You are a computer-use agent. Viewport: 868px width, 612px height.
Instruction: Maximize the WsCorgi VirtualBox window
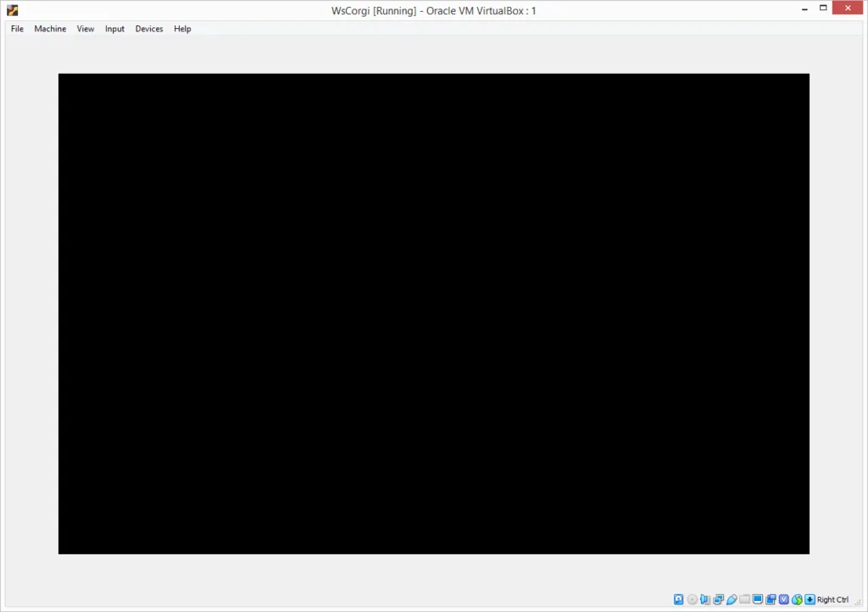[x=823, y=8]
